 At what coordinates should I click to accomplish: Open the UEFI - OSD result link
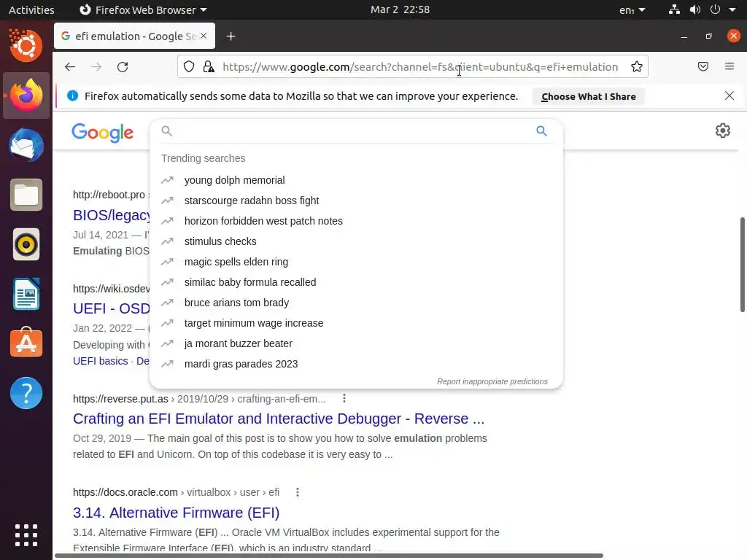[x=112, y=308]
